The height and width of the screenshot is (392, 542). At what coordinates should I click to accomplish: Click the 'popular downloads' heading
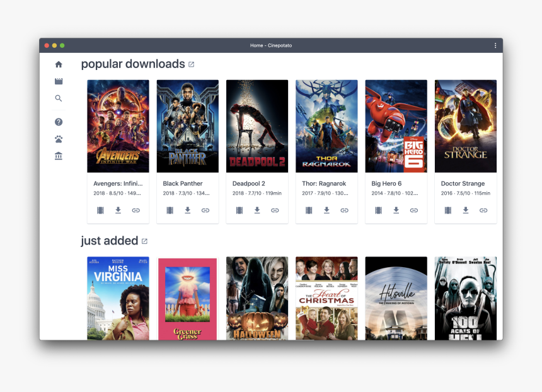[133, 64]
